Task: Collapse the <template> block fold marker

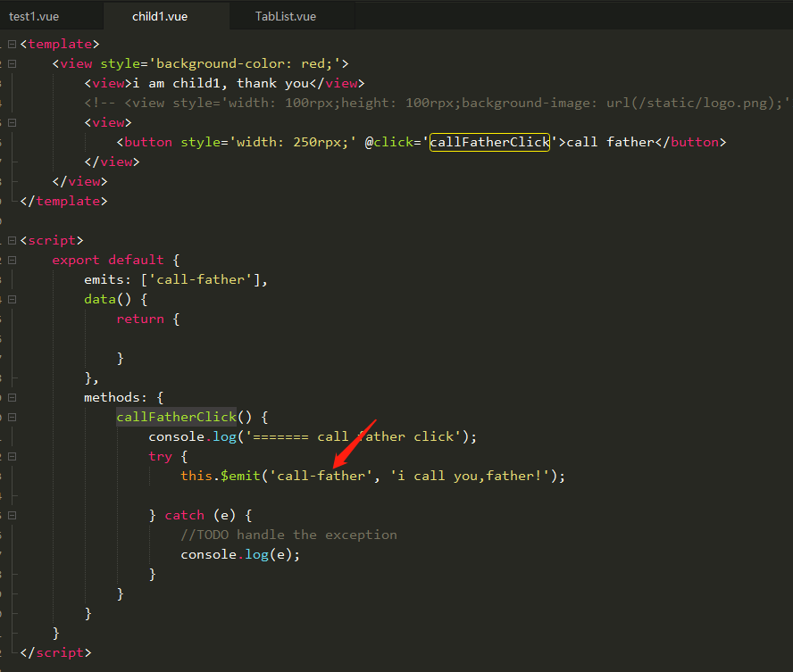Action: (x=13, y=44)
